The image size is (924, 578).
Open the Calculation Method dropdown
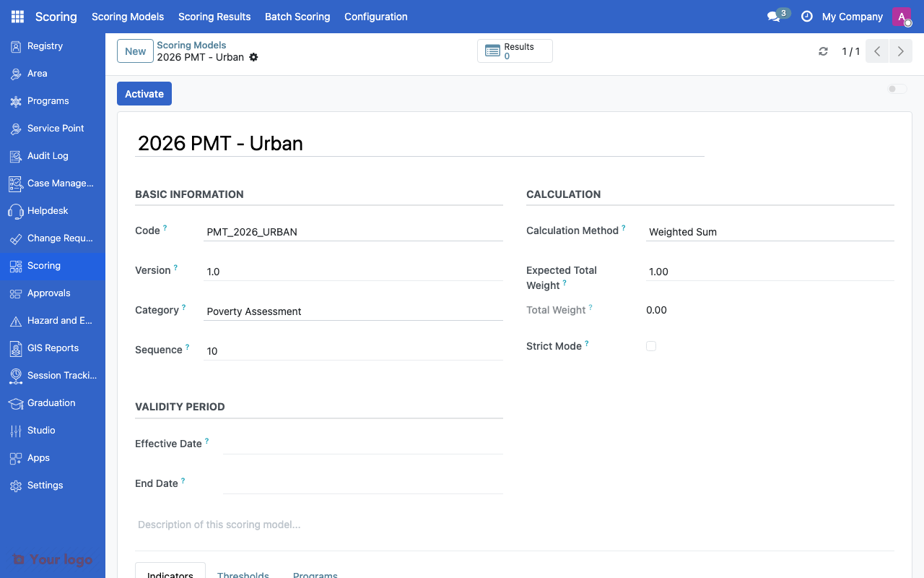coord(770,232)
